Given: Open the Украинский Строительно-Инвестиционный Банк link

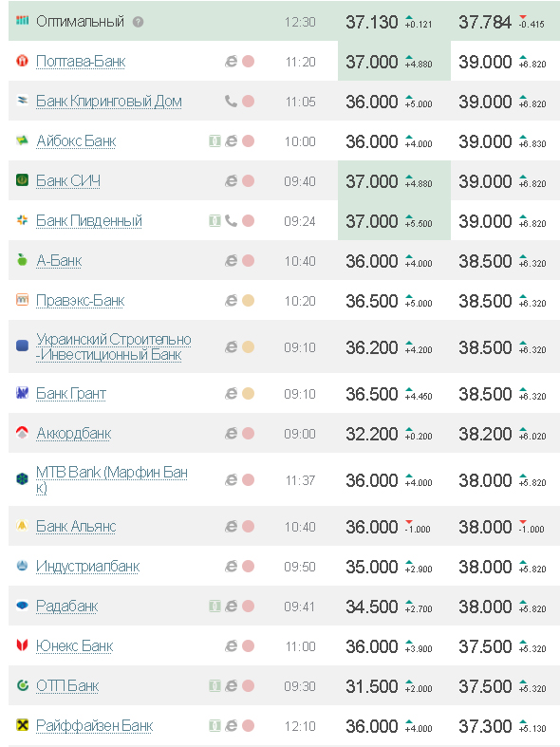Looking at the screenshot, I should pyautogui.click(x=114, y=346).
